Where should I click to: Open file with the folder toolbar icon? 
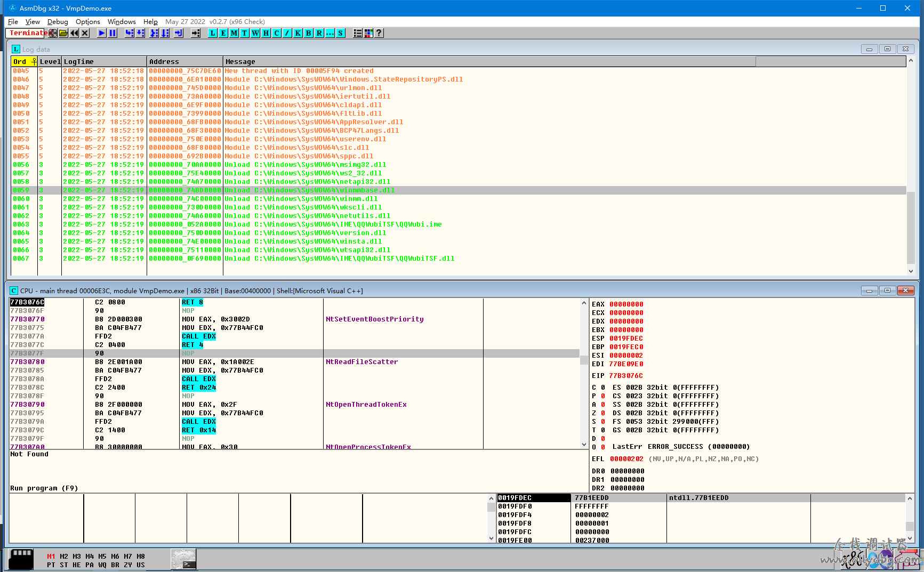[x=63, y=33]
